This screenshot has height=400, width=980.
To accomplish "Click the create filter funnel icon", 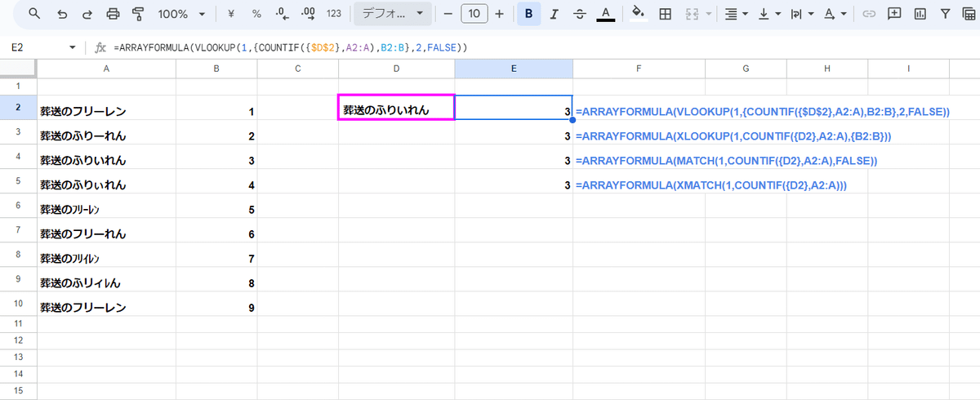I will click(946, 14).
